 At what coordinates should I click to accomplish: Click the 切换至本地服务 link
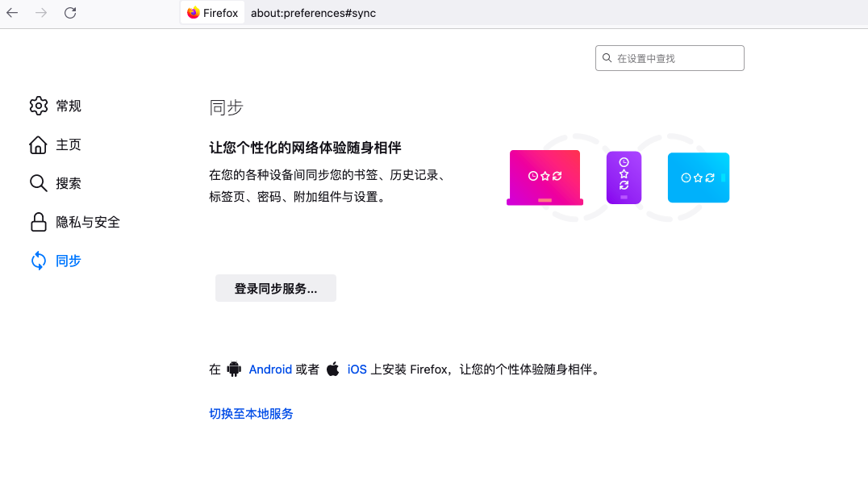point(251,414)
